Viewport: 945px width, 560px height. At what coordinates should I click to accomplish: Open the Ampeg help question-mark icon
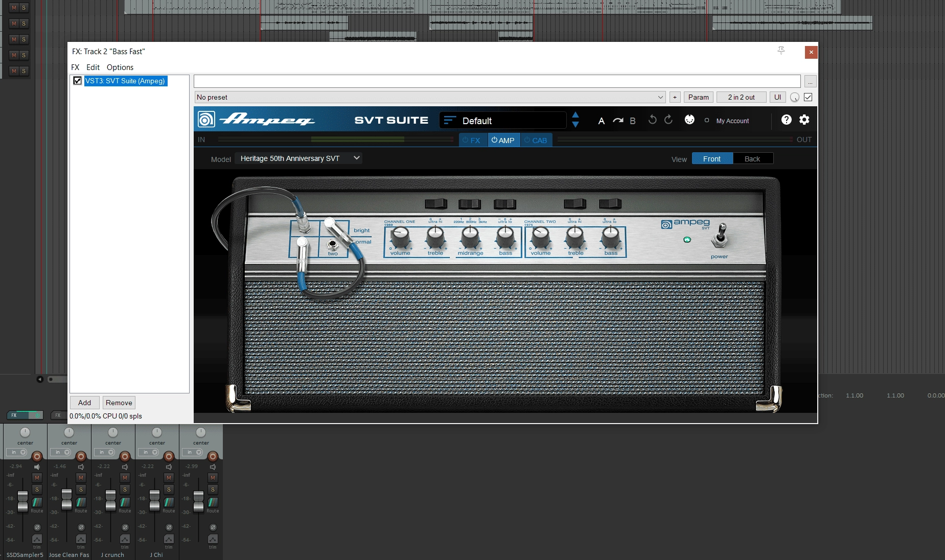click(786, 120)
